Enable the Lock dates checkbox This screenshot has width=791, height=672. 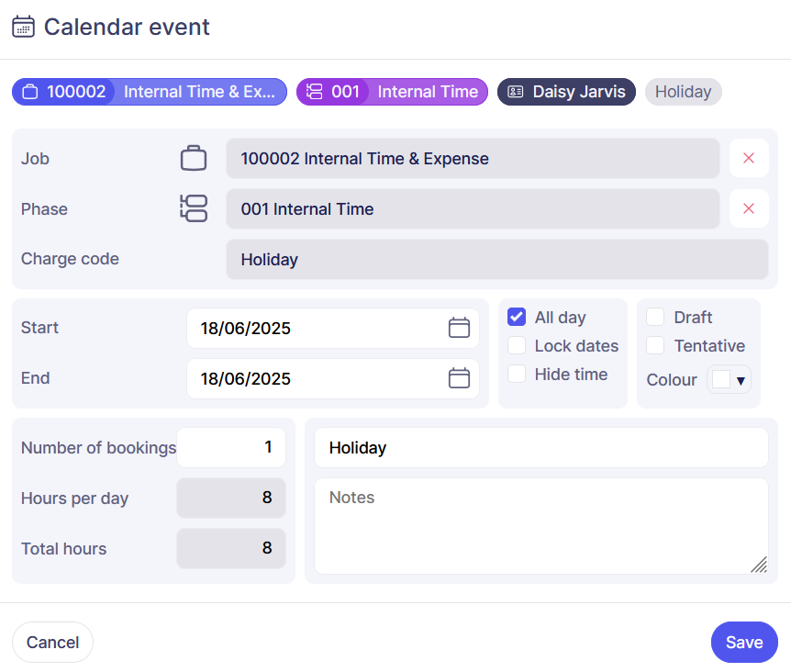517,346
